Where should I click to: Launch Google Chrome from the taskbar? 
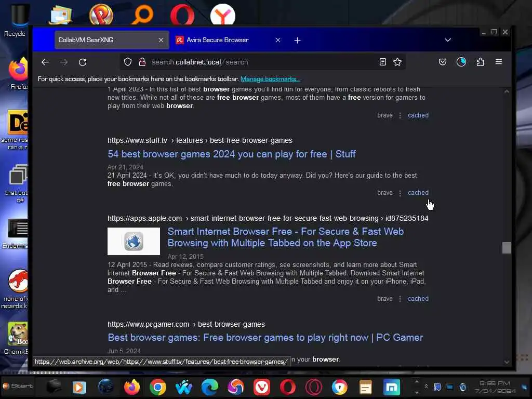coord(158,387)
